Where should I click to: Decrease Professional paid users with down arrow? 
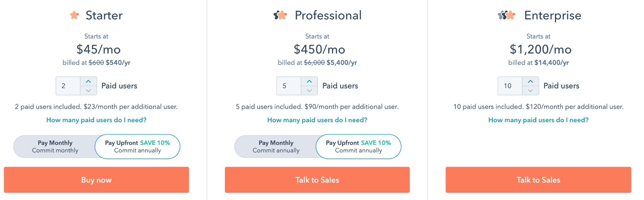click(x=309, y=90)
